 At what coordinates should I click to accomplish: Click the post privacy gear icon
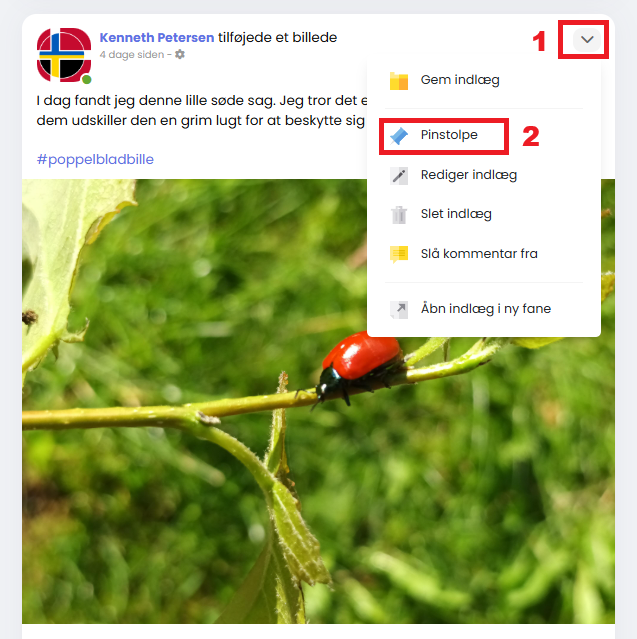[x=180, y=54]
